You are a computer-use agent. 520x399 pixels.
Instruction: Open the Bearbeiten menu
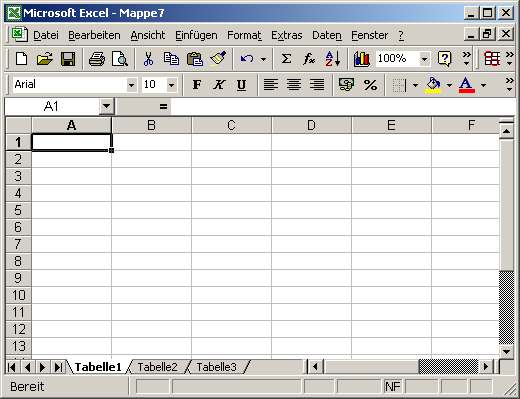tap(94, 35)
